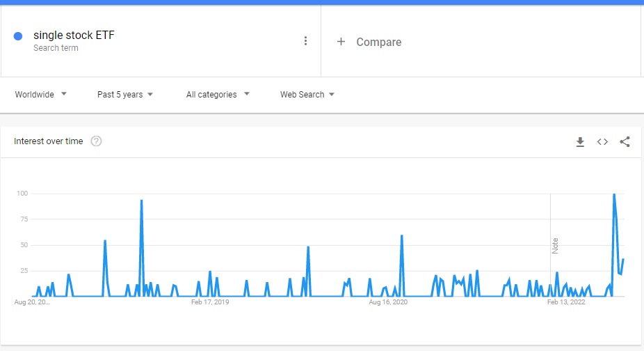Click the Aug 16, 2020 axis label
This screenshot has height=351, width=644.
pos(388,302)
